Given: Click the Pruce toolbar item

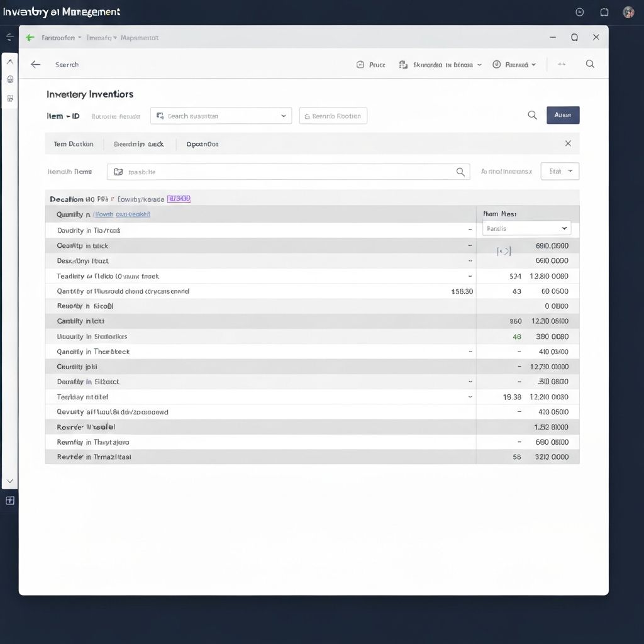Looking at the screenshot, I should click(x=371, y=64).
